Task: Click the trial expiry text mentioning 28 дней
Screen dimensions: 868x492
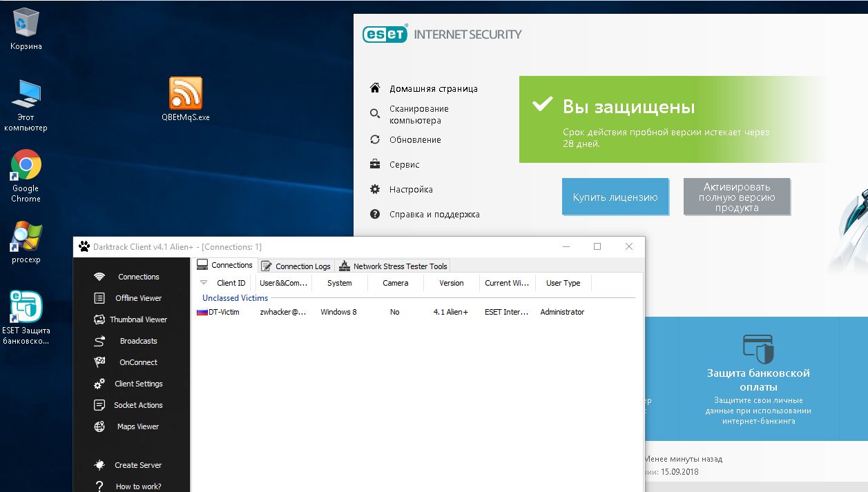Action: click(666, 138)
